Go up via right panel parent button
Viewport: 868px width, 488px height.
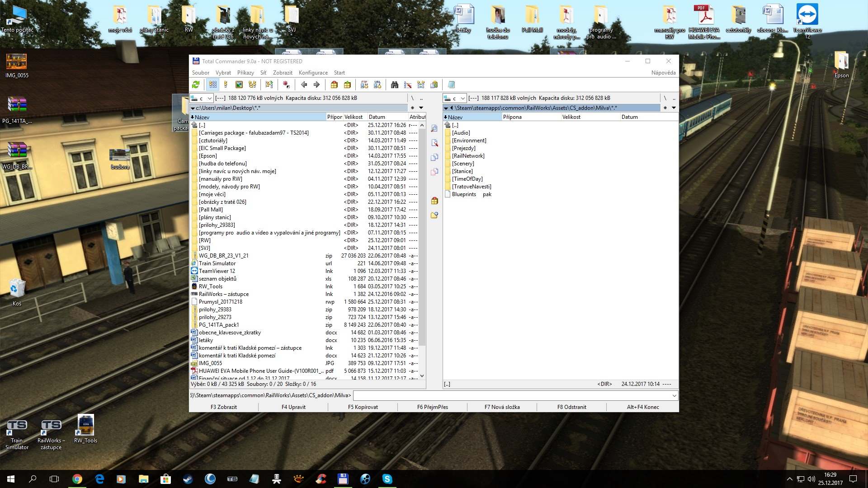tap(674, 98)
